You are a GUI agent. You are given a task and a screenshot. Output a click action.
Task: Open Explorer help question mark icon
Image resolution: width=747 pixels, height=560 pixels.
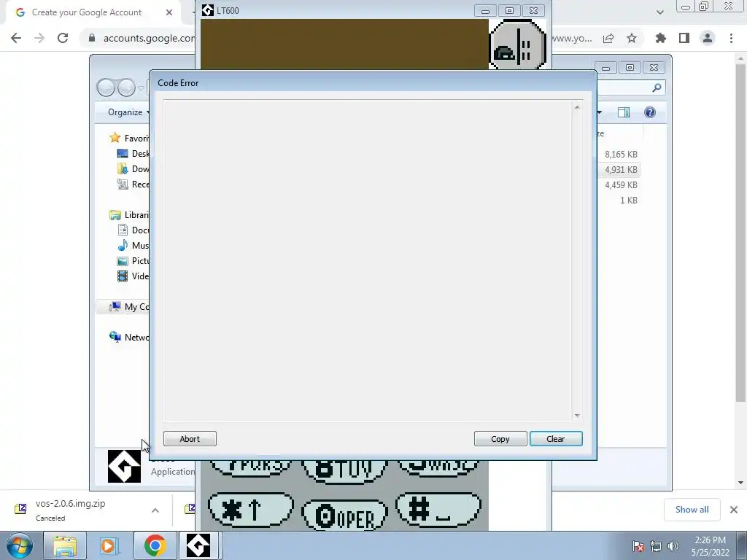point(650,112)
